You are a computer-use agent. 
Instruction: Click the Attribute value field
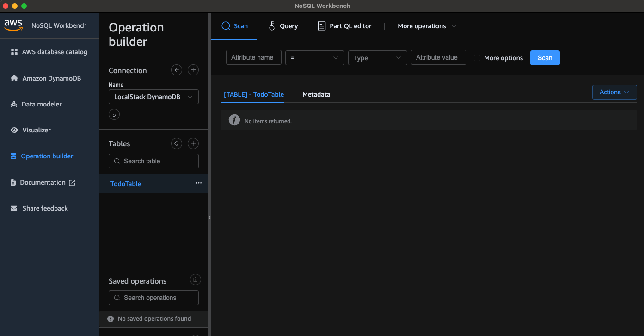point(439,57)
